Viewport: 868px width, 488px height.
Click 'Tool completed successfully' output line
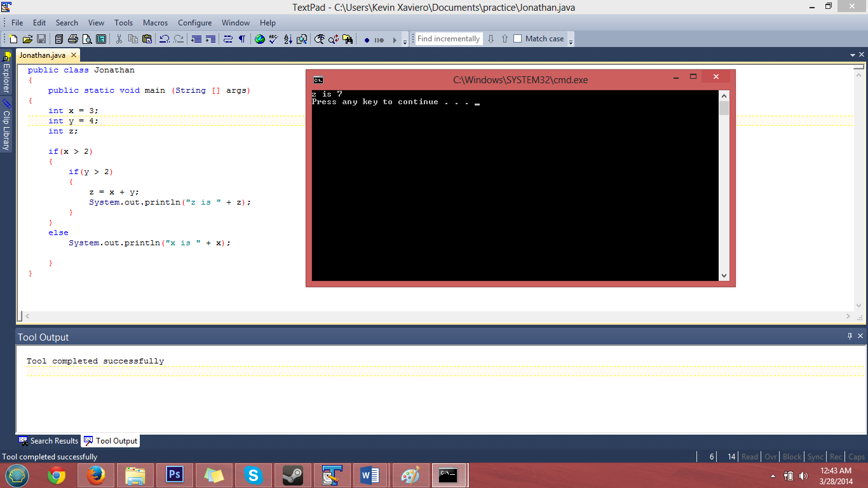[95, 361]
